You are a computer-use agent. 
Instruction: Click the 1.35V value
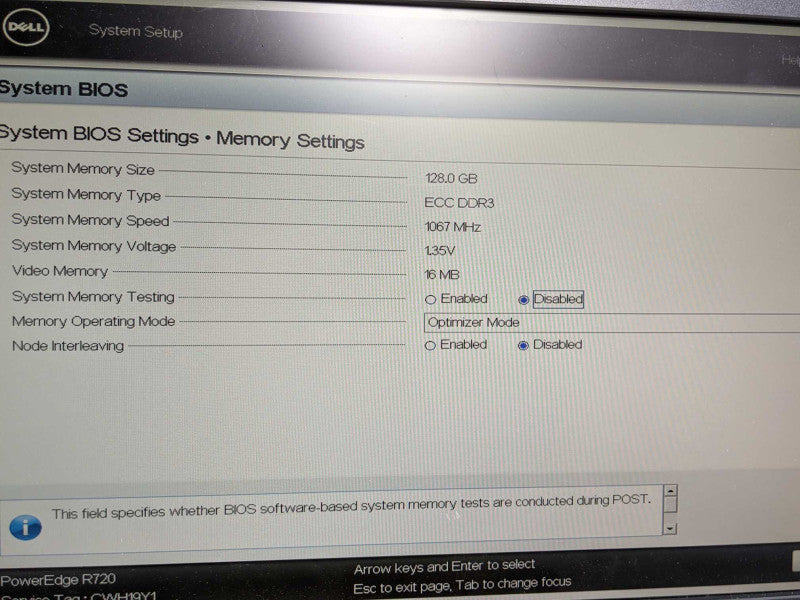pos(439,251)
